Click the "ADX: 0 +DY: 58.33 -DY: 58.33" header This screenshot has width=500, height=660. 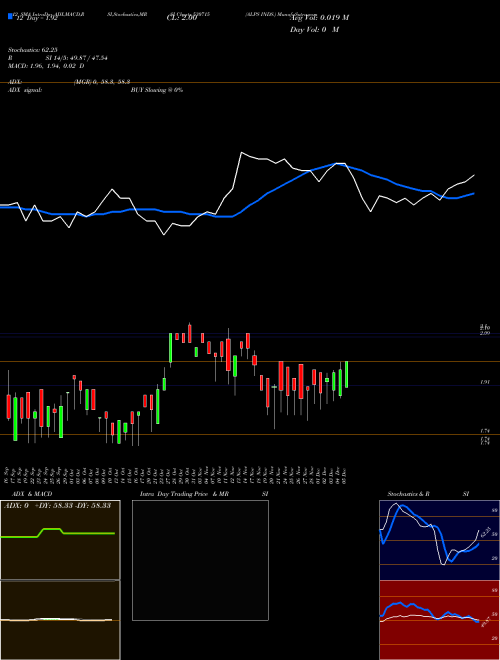(x=57, y=505)
